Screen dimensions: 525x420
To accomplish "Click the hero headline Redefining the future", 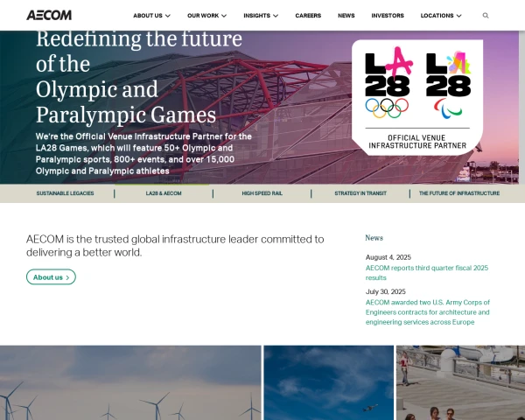I will tap(139, 77).
